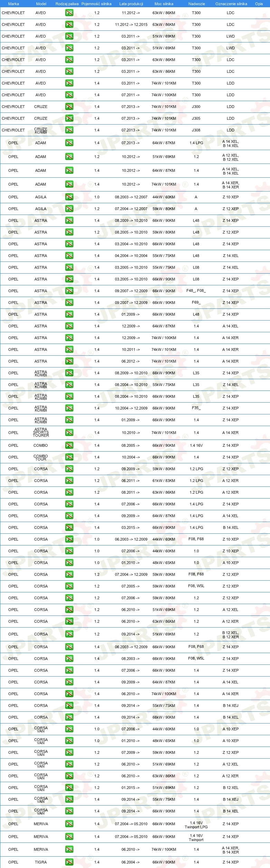The width and height of the screenshot is (270, 868).
Task: Click the fuel icon in the Astra Sports Tourer row
Action: pyautogui.click(x=69, y=433)
